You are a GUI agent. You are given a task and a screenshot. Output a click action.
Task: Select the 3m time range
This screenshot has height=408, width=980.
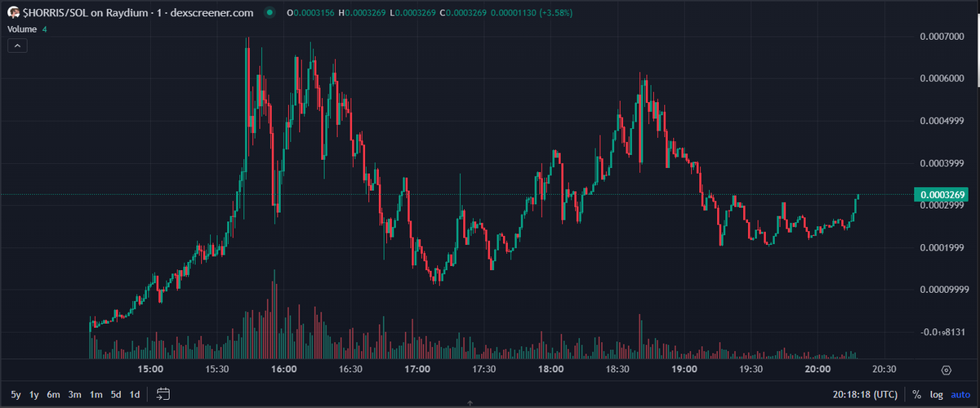point(75,394)
